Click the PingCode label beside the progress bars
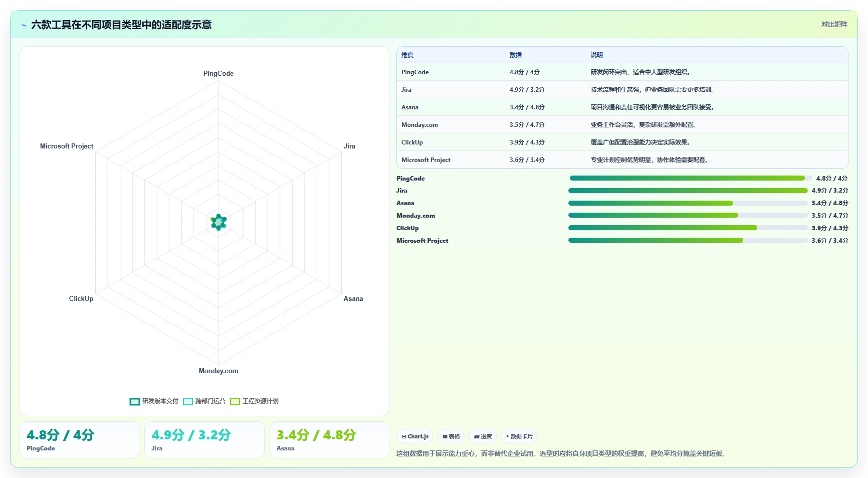The image size is (868, 478). [x=410, y=179]
